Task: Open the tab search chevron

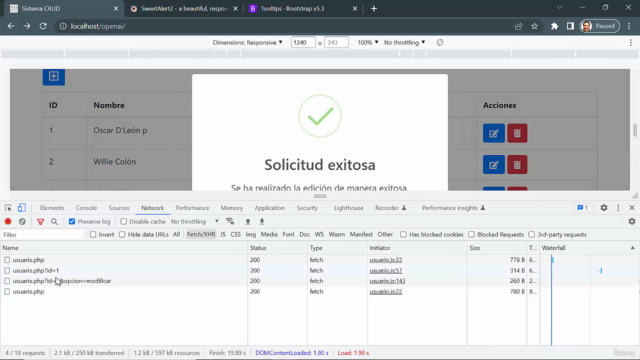Action: [x=560, y=8]
